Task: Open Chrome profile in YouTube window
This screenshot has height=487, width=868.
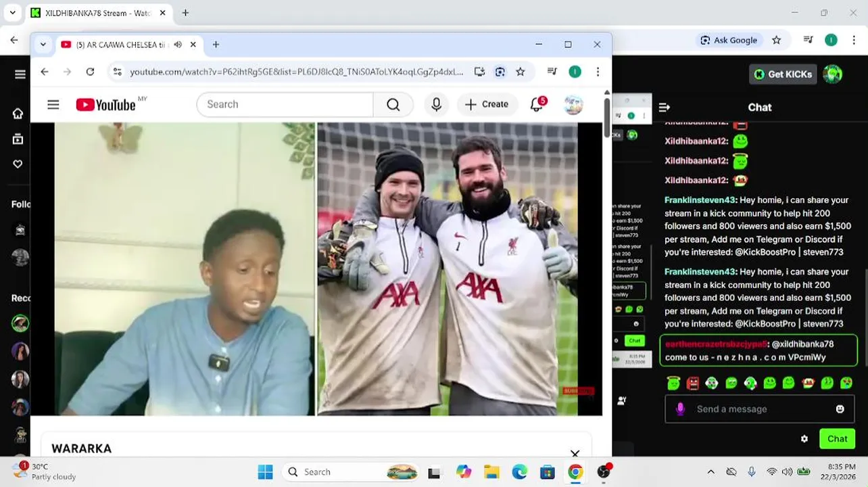Action: coord(575,72)
